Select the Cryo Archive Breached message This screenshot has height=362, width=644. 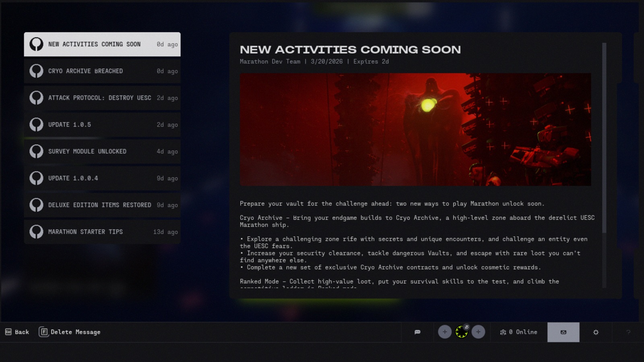(102, 71)
